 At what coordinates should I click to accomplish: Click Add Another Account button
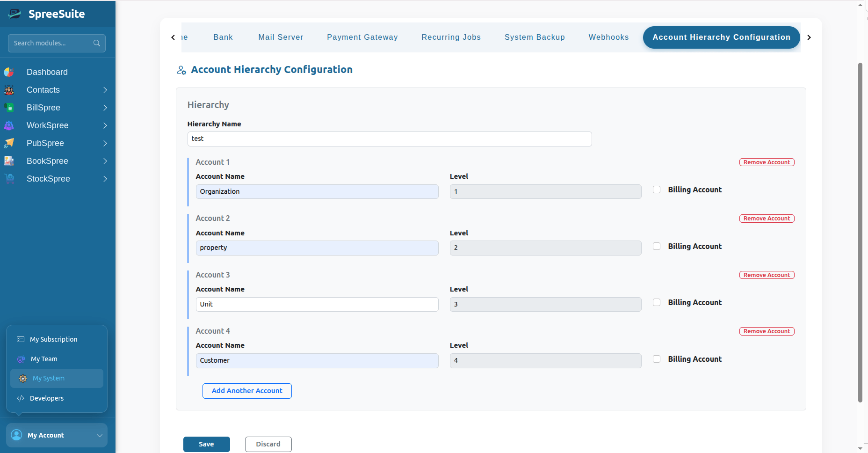(247, 391)
